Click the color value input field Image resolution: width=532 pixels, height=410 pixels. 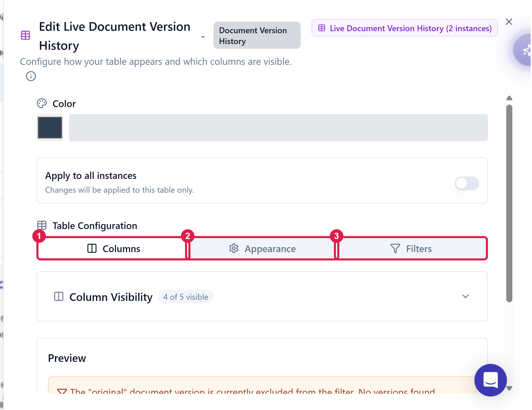278,127
